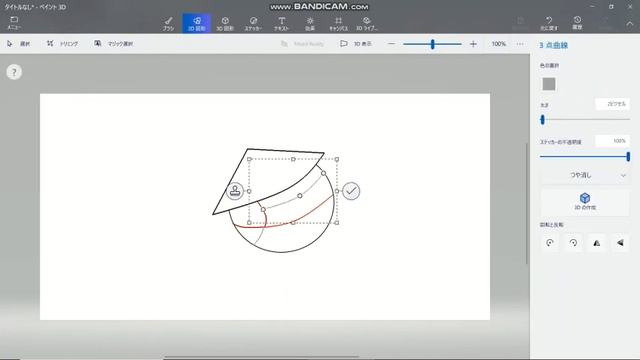Toggle 3D view mode

coord(356,44)
